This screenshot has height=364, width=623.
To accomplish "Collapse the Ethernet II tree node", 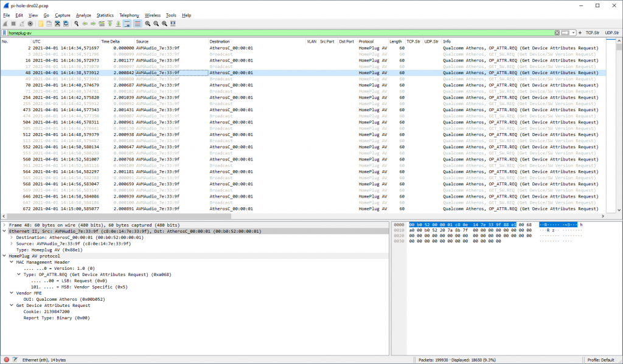I will coord(4,231).
